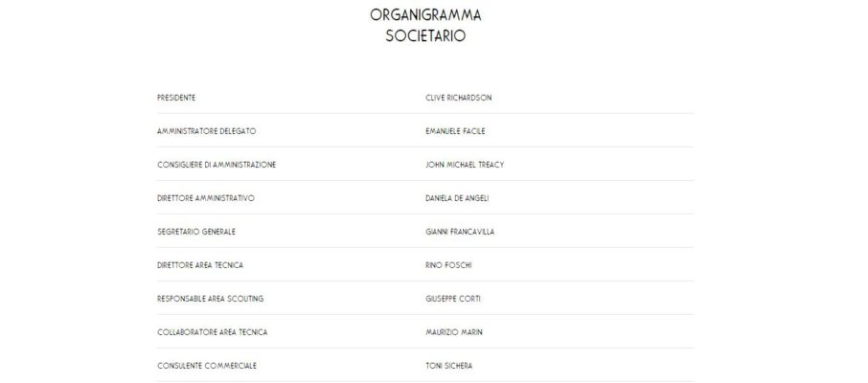Image resolution: width=868 pixels, height=383 pixels.
Task: Select CONSIGLIERE DI AMMINISTRAZIONE label
Action: 217,165
